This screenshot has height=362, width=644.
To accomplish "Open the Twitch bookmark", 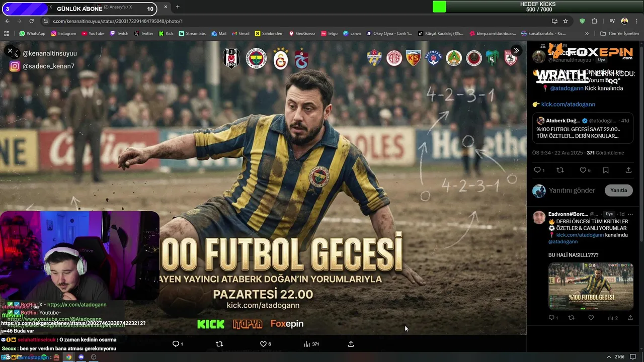I will [119, 34].
